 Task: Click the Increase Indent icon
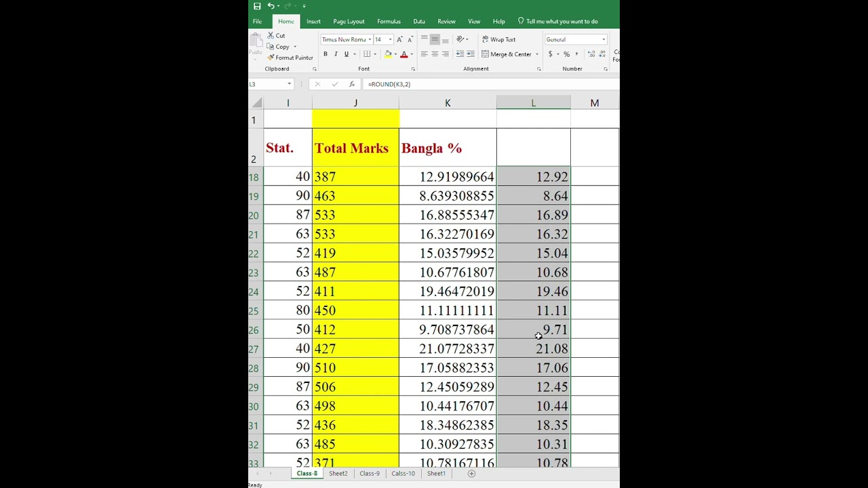(x=470, y=54)
